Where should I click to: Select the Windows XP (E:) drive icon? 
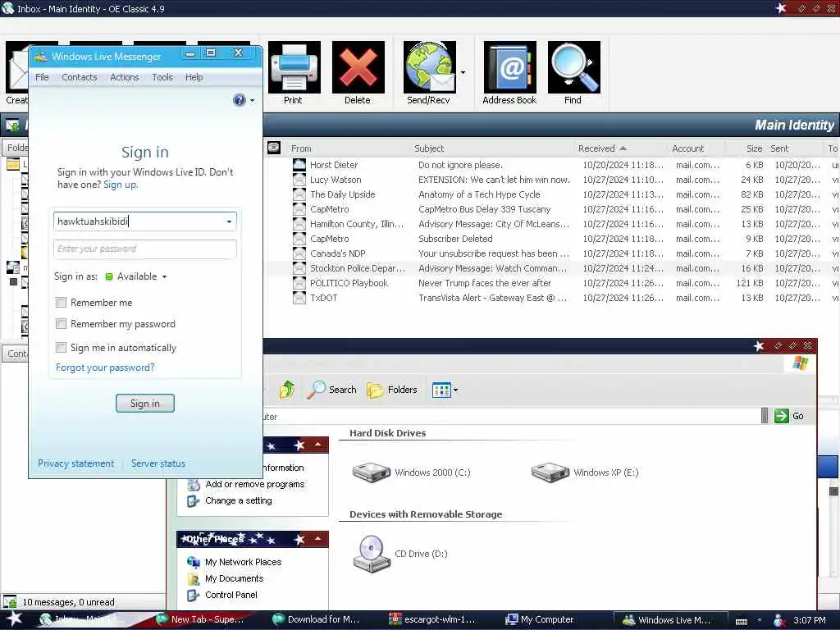pos(550,472)
